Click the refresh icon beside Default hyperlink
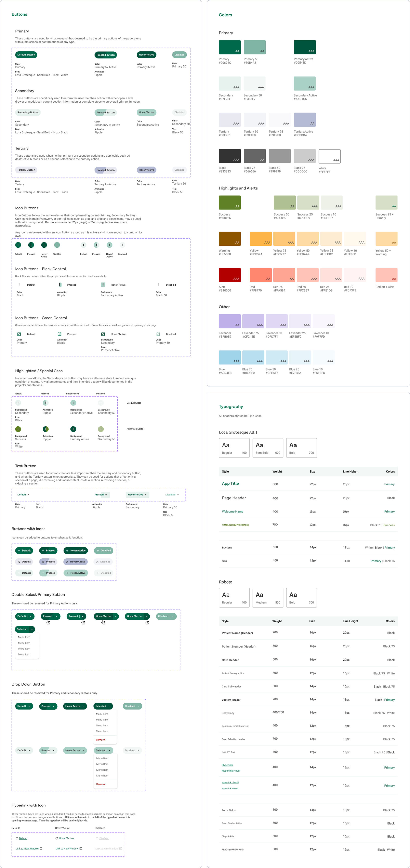 pos(17,838)
